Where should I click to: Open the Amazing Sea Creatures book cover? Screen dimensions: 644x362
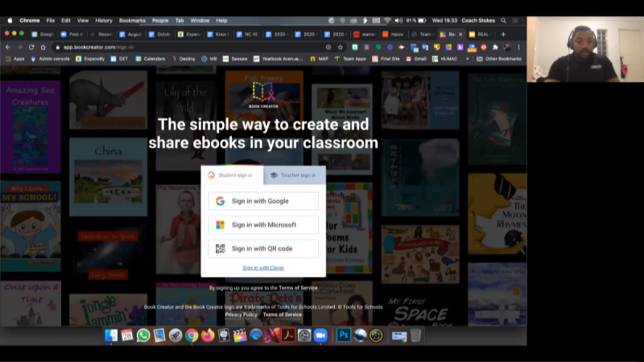tap(31, 126)
